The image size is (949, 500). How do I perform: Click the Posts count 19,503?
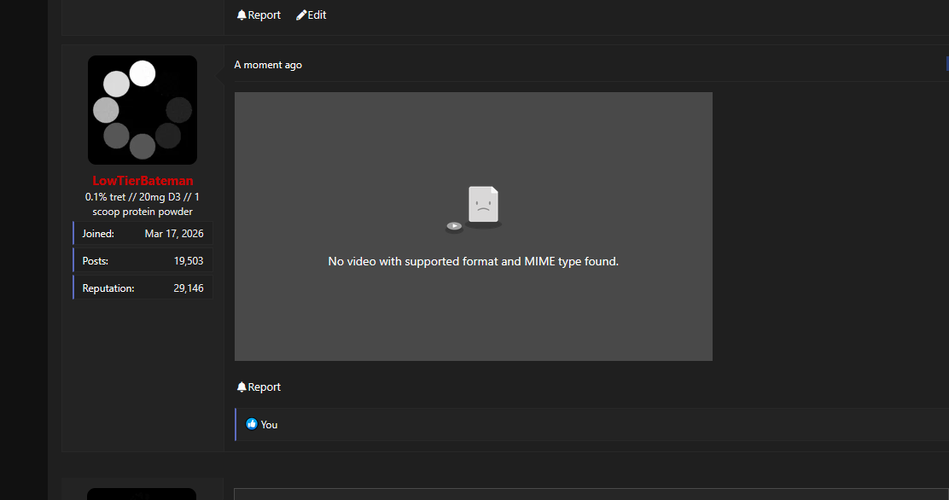tap(188, 261)
